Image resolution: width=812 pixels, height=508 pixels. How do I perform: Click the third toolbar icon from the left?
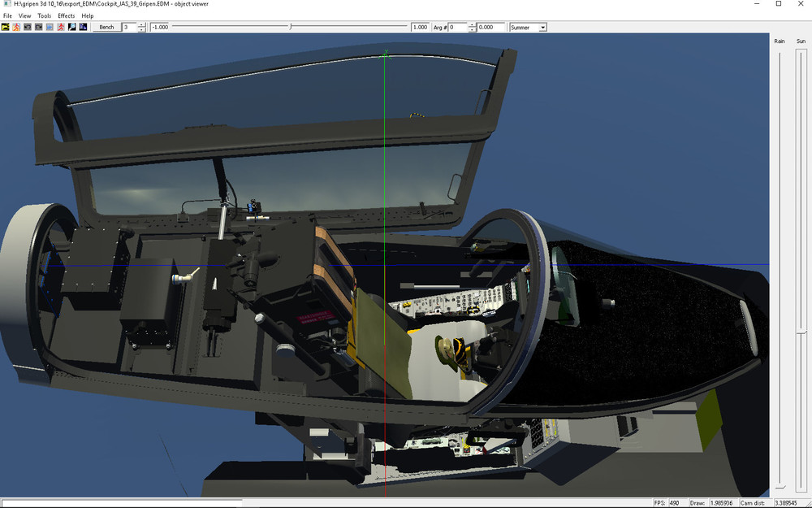[x=28, y=27]
